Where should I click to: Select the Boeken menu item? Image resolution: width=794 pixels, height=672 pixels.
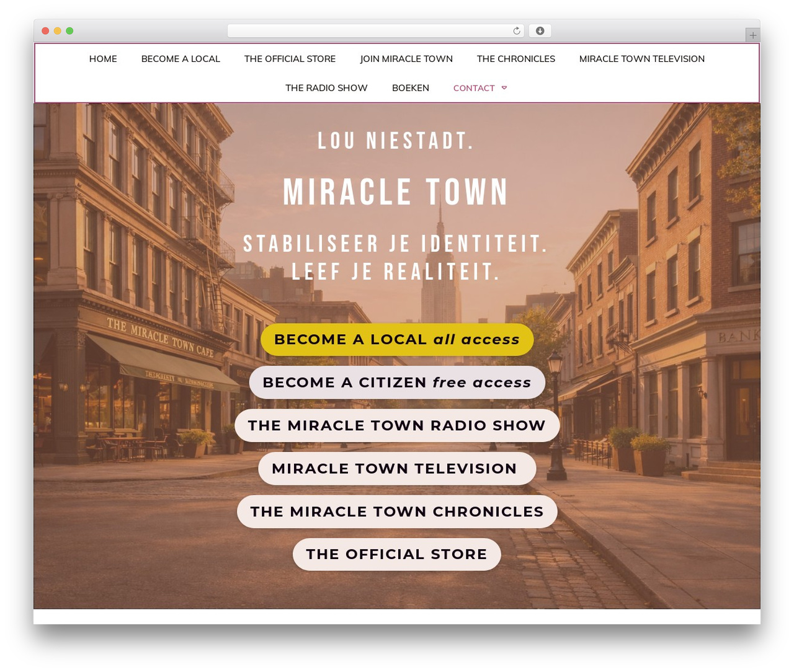coord(411,88)
